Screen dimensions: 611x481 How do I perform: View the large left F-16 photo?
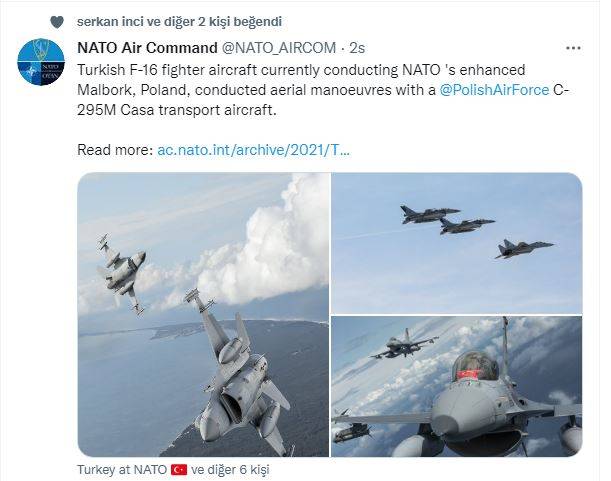(203, 314)
